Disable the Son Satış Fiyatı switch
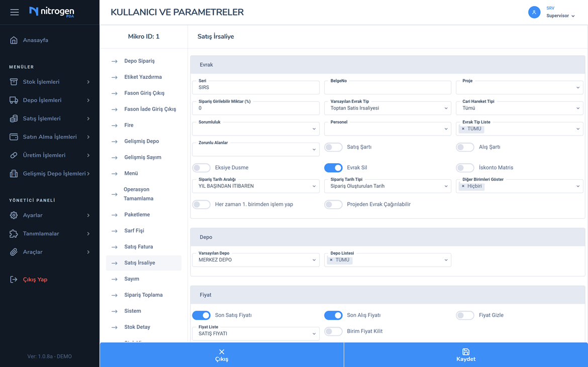The image size is (588, 367). [202, 315]
